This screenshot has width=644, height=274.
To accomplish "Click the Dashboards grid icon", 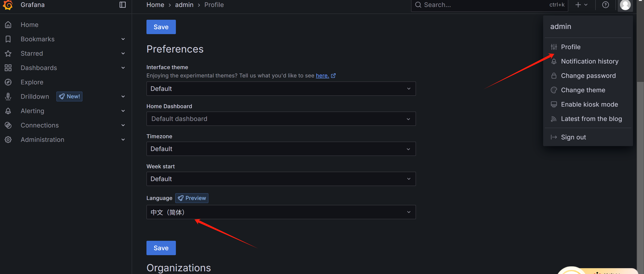I will [8, 68].
